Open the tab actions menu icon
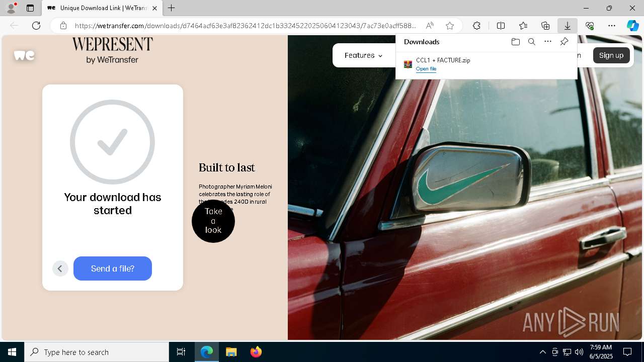This screenshot has width=644, height=362. click(x=30, y=8)
